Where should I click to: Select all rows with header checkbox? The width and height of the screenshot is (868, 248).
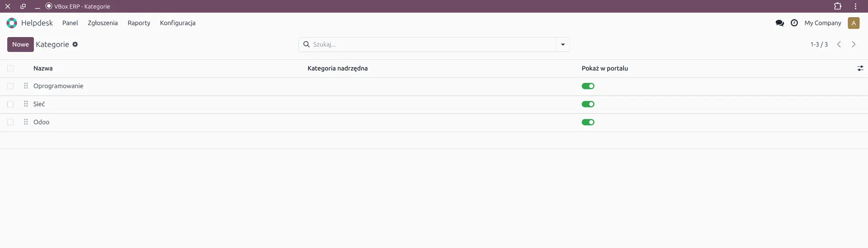click(10, 69)
